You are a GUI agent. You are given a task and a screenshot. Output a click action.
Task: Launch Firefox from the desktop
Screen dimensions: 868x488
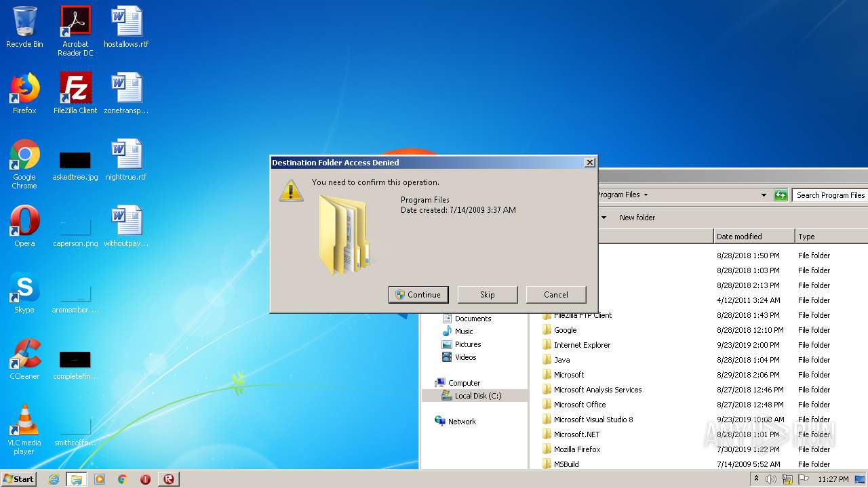pos(24,94)
